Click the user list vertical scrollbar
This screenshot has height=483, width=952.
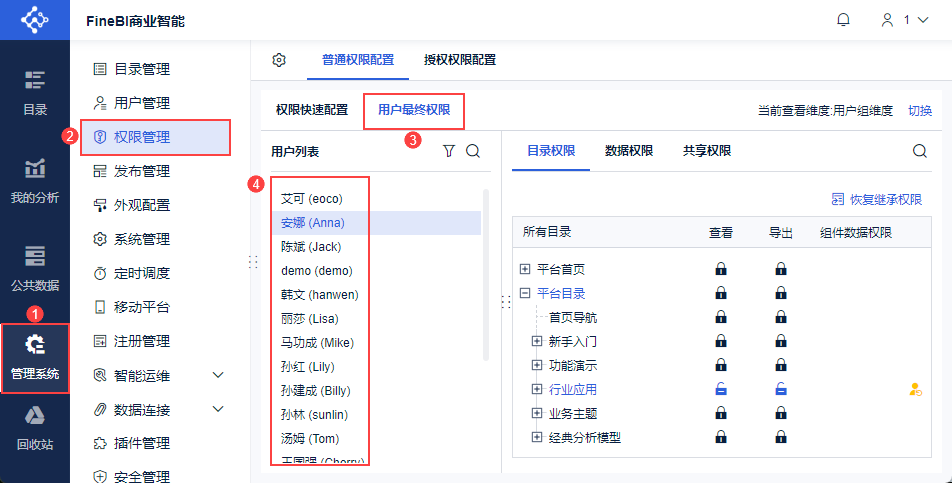click(485, 275)
